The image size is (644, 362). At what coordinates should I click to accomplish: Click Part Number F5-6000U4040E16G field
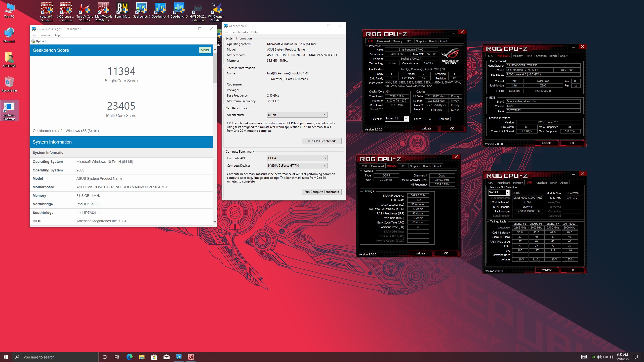(528, 211)
